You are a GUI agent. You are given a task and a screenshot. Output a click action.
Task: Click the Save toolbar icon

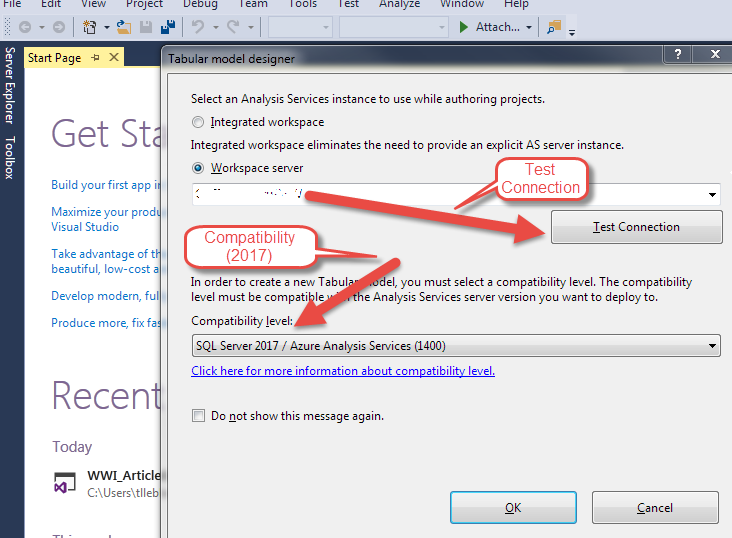[146, 28]
